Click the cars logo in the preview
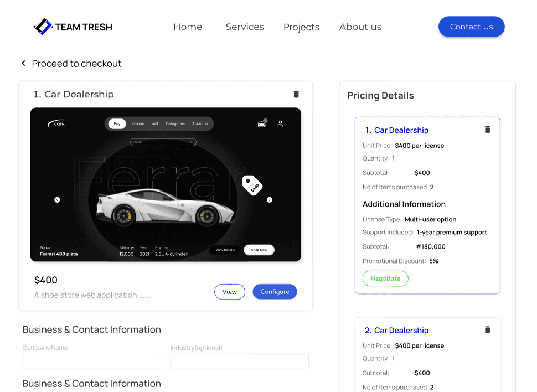The image size is (537, 392). click(x=56, y=123)
